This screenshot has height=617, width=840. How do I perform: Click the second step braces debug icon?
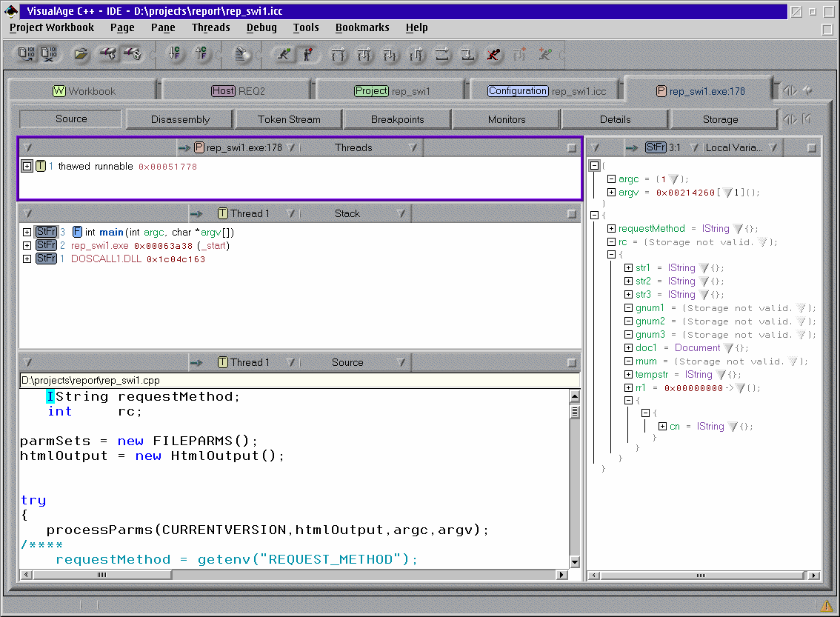coord(364,54)
